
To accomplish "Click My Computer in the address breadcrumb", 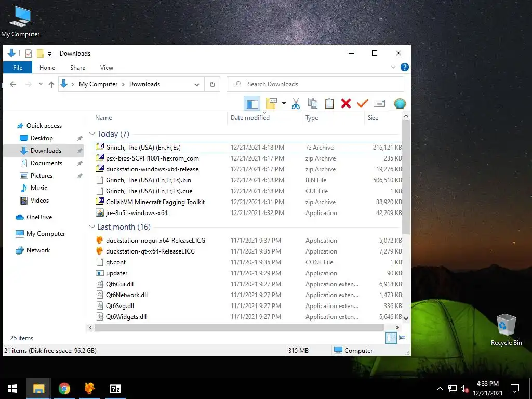I will tap(98, 84).
